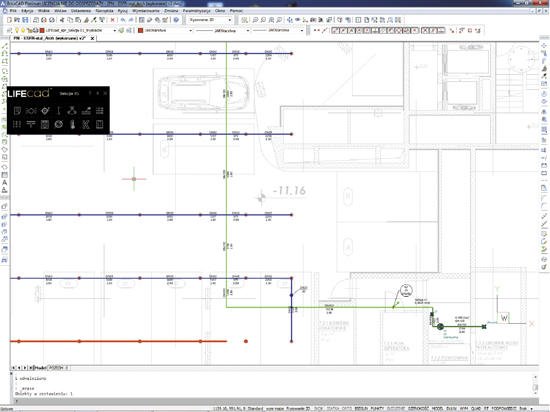Image resolution: width=550 pixels, height=412 pixels.
Task: Click the first entity-snap icon with red diagonal line
Action: 335,31
